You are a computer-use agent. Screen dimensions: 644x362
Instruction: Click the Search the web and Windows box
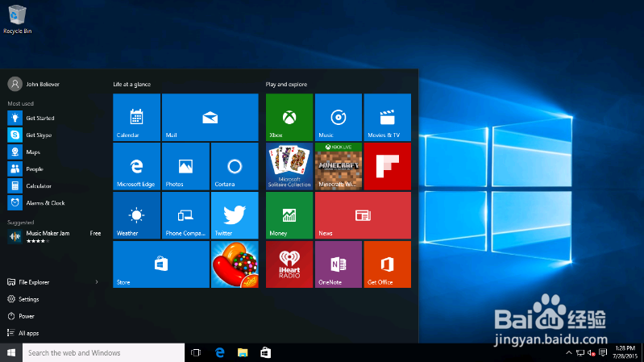tap(103, 352)
